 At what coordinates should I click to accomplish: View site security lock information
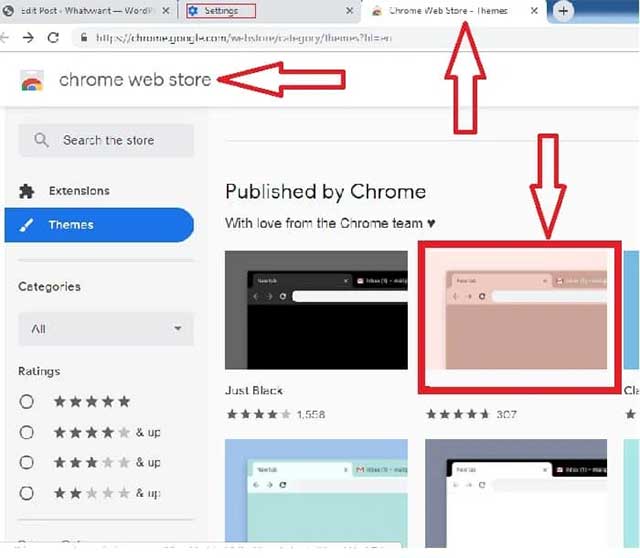[84, 38]
